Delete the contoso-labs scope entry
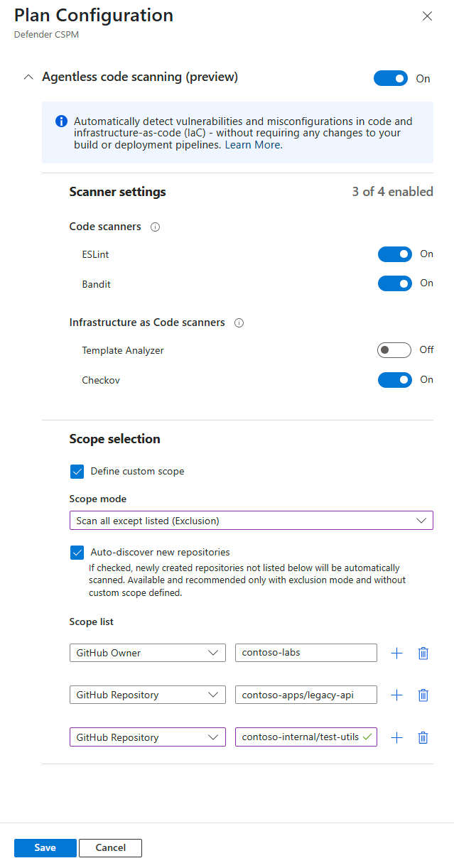 tap(423, 653)
